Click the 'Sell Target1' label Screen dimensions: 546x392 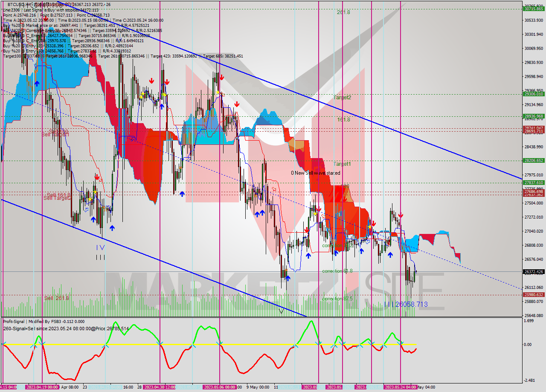55,135
